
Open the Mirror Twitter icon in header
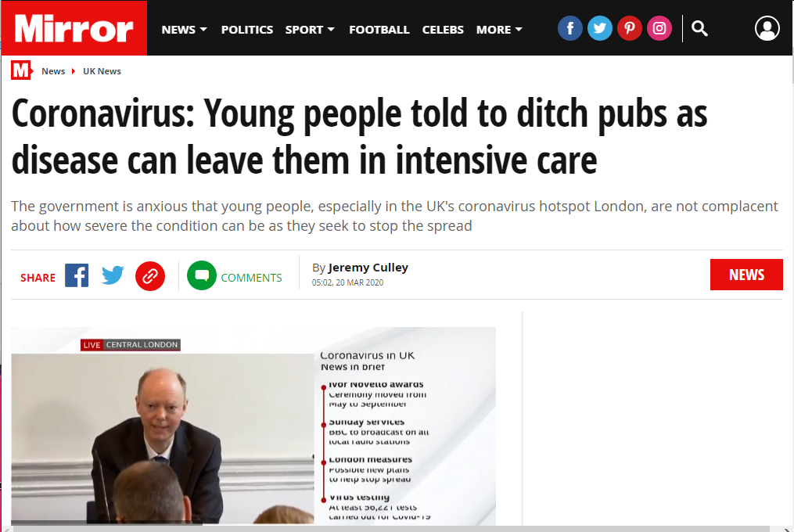599,28
